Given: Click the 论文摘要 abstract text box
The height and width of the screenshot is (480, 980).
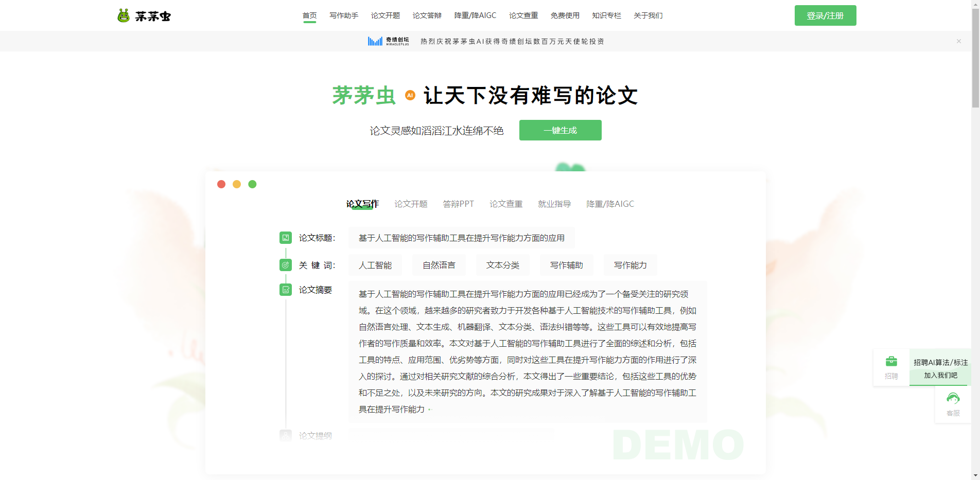Looking at the screenshot, I should pos(528,352).
